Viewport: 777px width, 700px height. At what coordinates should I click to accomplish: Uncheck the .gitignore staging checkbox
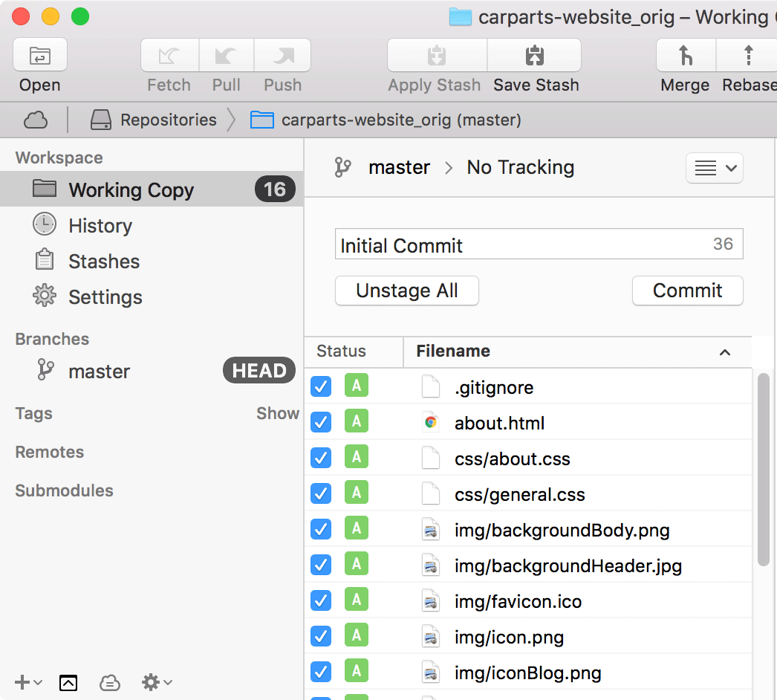point(320,386)
